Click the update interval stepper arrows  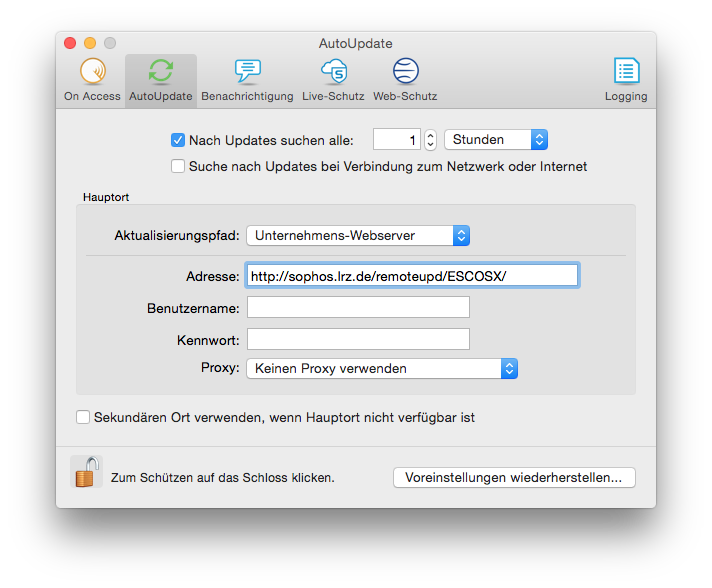coord(431,140)
